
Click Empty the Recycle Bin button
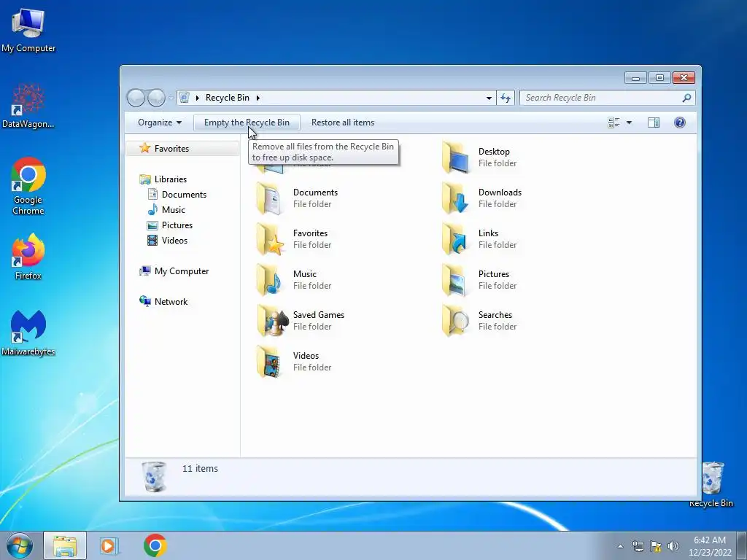[247, 122]
